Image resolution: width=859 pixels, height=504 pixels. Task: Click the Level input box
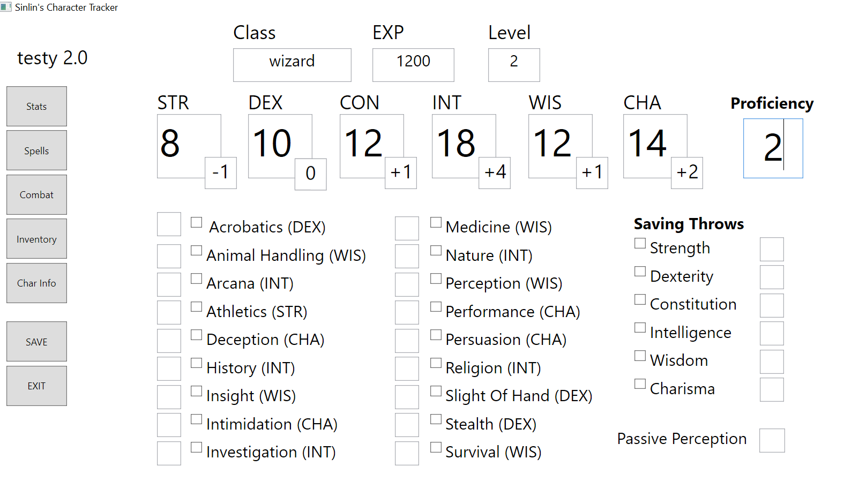pos(513,65)
